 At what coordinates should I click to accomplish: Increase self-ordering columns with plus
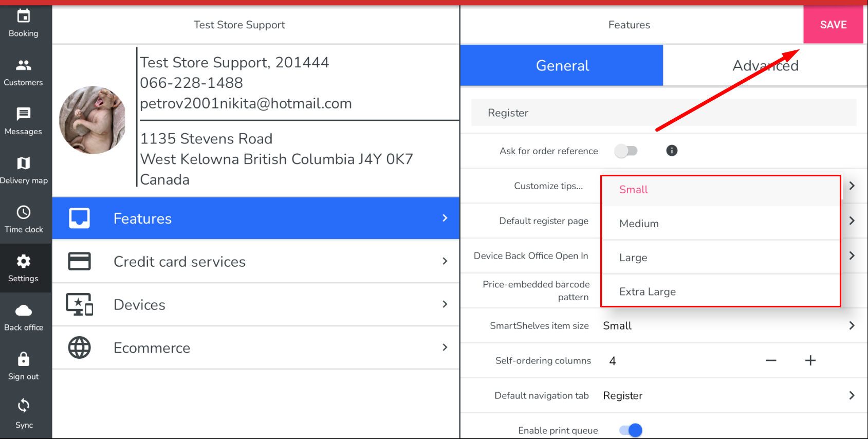pos(810,361)
